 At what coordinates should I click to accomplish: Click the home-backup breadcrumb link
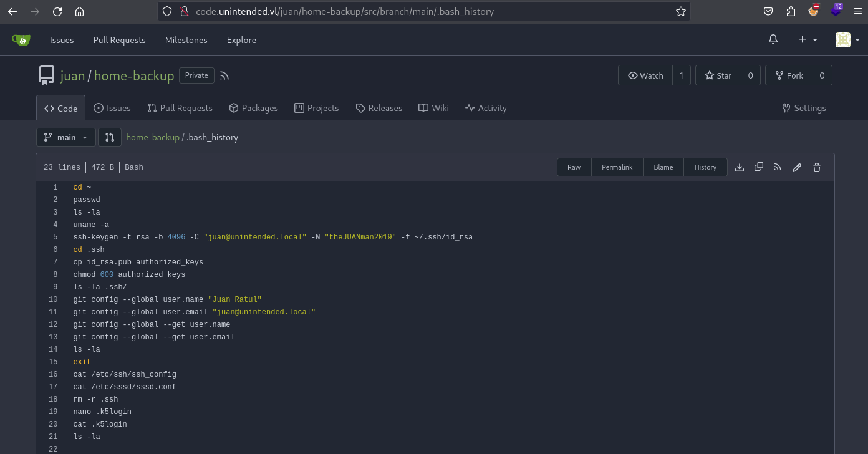[x=153, y=137]
